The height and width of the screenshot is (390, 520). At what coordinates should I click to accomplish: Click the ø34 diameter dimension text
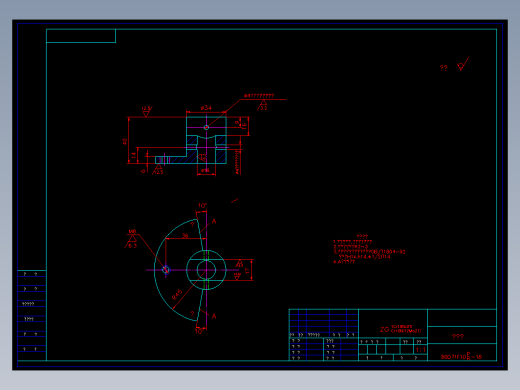[x=206, y=108]
